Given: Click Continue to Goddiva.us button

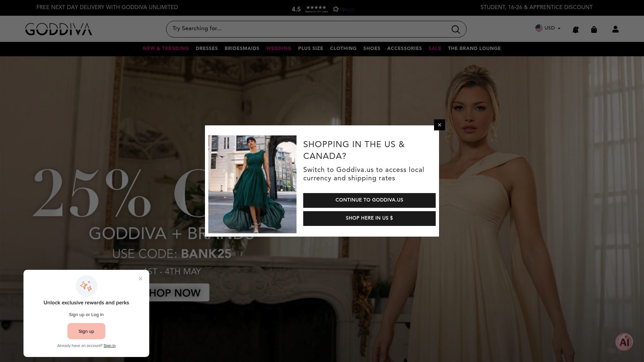Looking at the screenshot, I should point(369,200).
